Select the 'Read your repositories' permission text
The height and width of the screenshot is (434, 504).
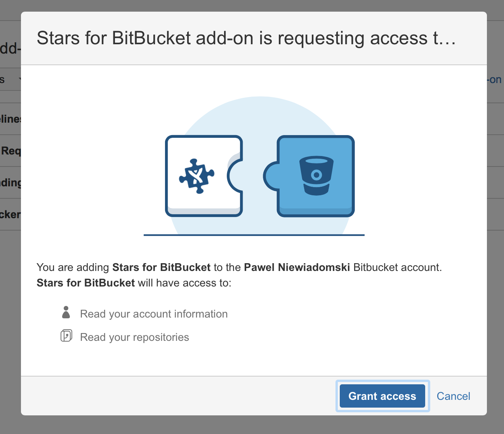(134, 337)
